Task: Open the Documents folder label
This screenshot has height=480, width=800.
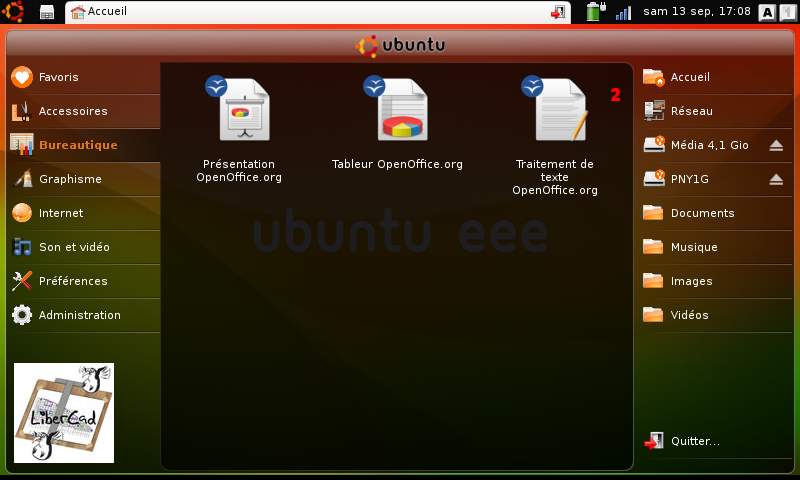Action: click(703, 213)
